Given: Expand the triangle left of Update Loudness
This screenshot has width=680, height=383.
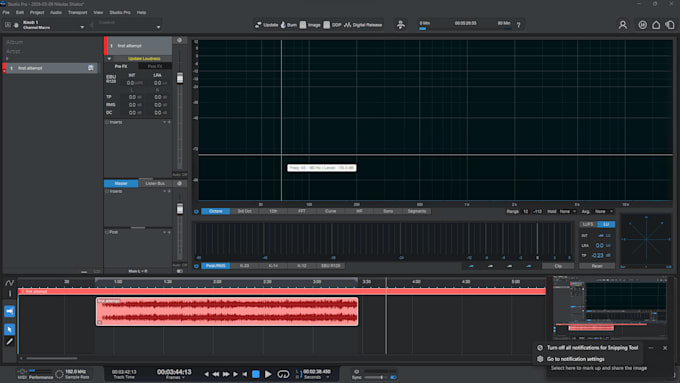Looking at the screenshot, I should pos(109,59).
